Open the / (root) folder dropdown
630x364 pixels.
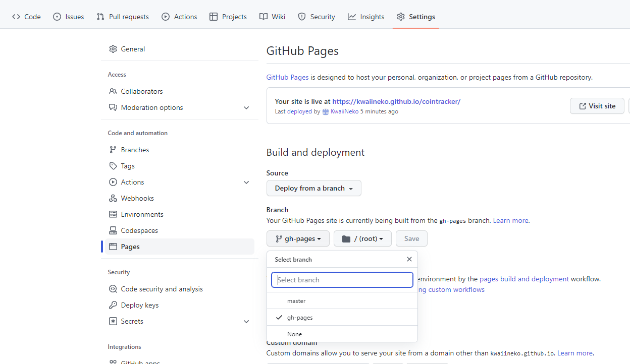(362, 238)
